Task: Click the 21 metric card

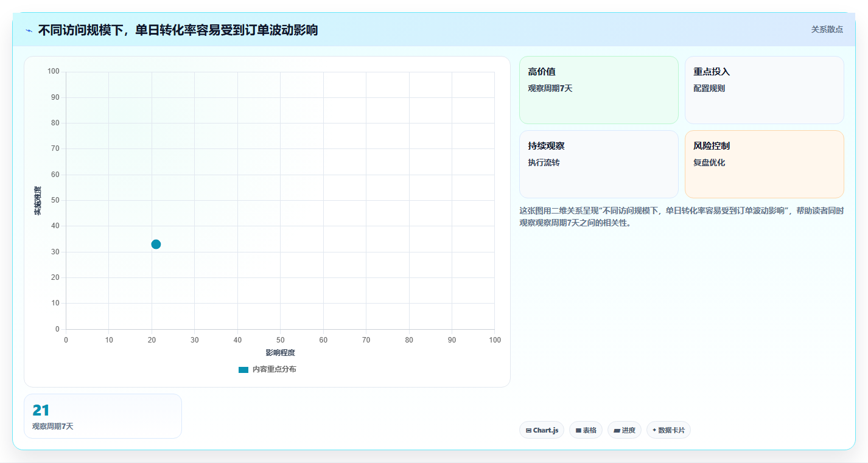Action: 103,416
